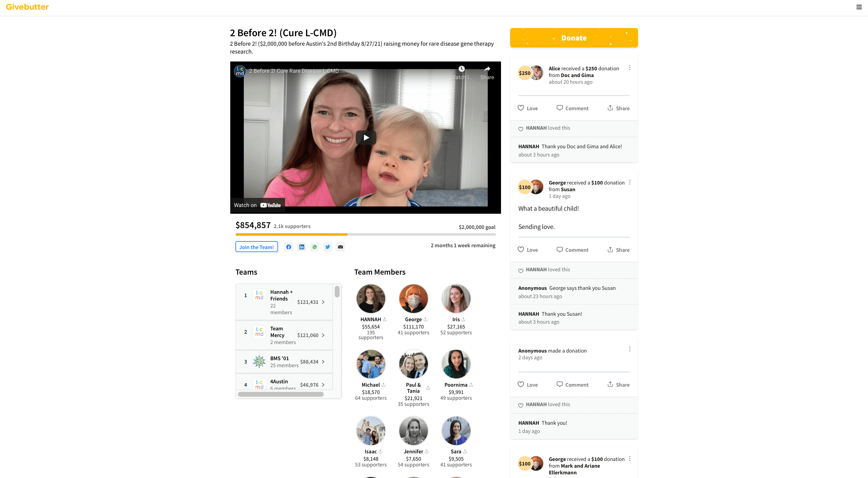The height and width of the screenshot is (478, 868).
Task: Click the $250 donation amount badge
Action: [x=524, y=73]
